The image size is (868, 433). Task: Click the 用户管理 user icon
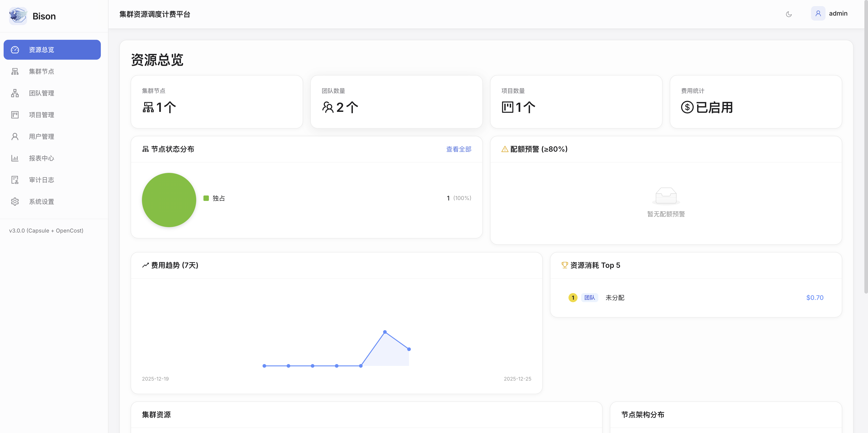(15, 136)
